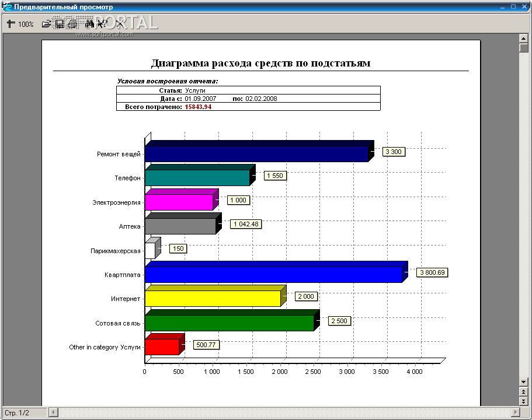The height and width of the screenshot is (420, 532).
Task: Click the zoom tool icon in the toolbar
Action: (11, 24)
